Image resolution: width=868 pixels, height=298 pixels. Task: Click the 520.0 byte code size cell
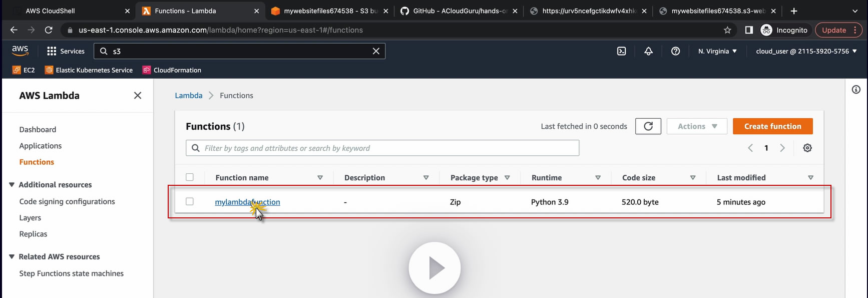point(640,202)
